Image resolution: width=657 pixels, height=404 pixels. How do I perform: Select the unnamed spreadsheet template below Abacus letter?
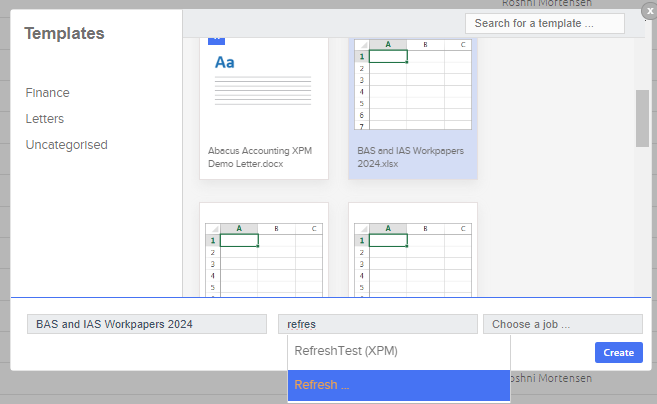coord(264,250)
